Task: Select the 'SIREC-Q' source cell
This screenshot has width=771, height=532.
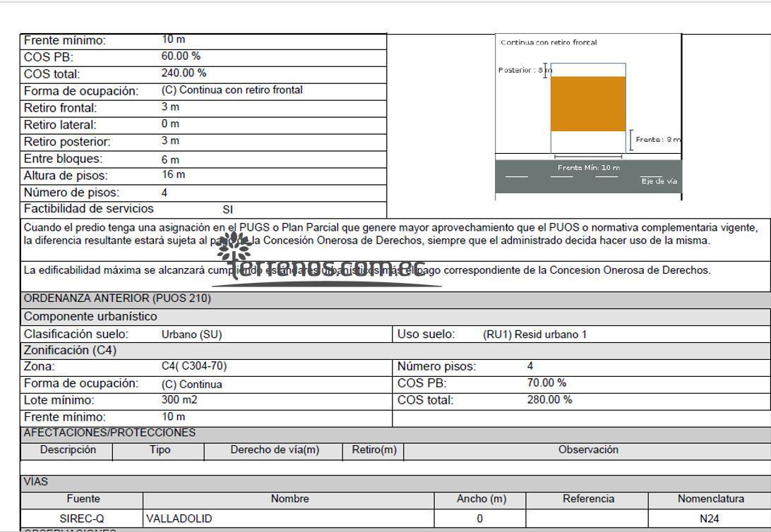Action: (82, 519)
